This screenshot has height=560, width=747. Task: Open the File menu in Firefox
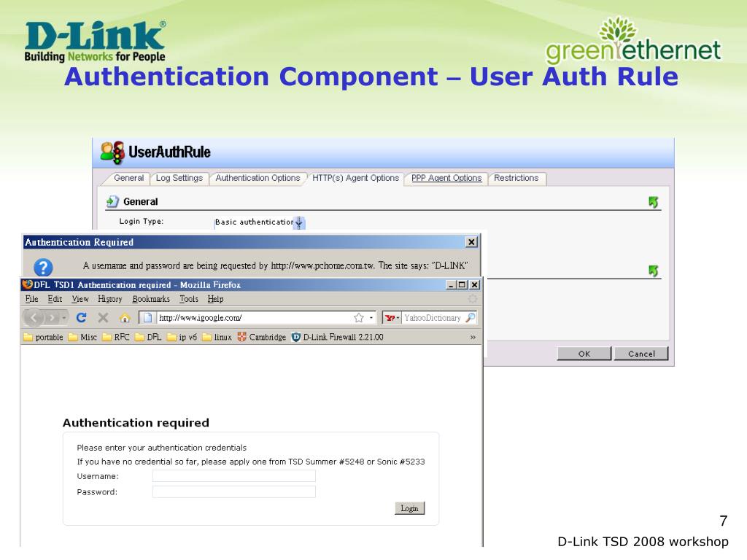31,299
